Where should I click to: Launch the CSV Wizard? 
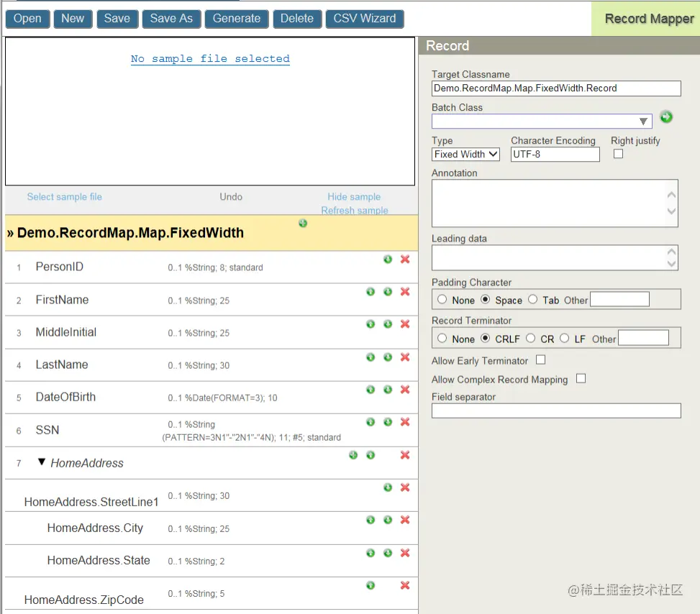click(365, 19)
